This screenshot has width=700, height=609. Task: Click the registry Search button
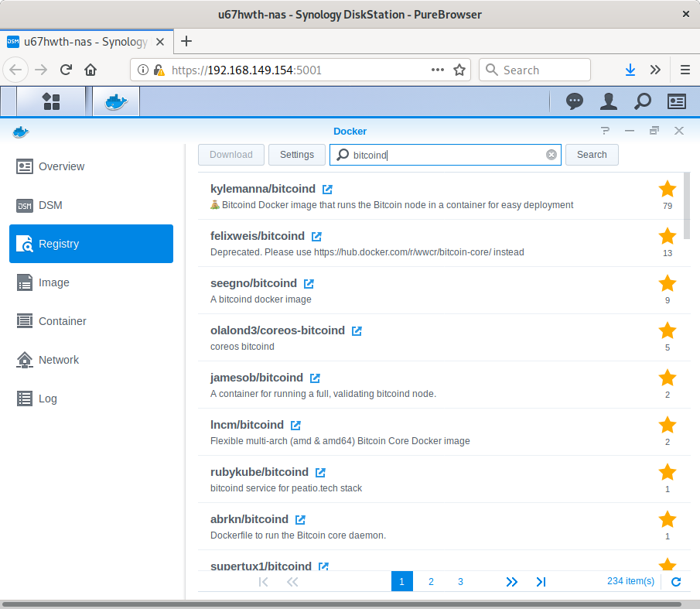point(592,155)
